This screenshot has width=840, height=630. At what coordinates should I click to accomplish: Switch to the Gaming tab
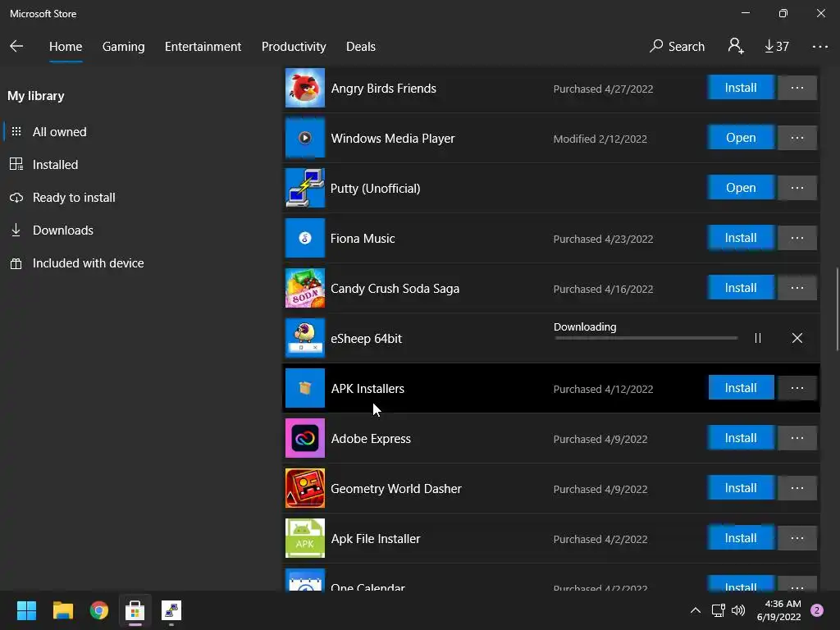pyautogui.click(x=123, y=47)
